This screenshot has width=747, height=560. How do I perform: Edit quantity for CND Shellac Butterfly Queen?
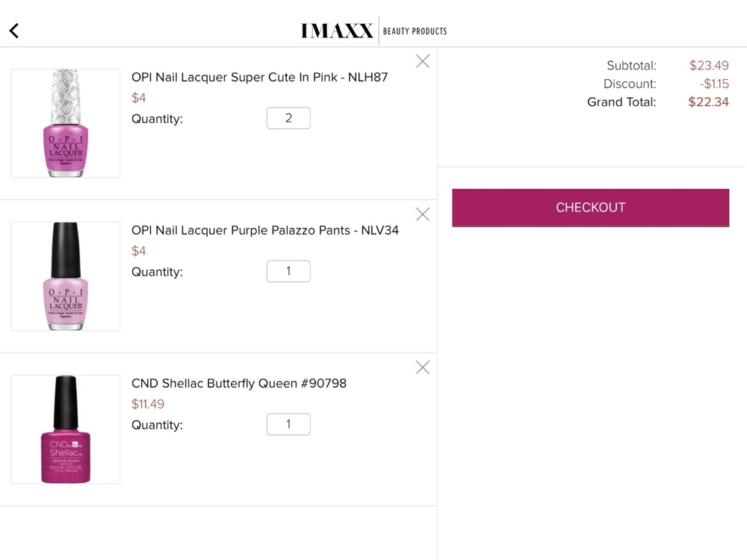coord(288,424)
